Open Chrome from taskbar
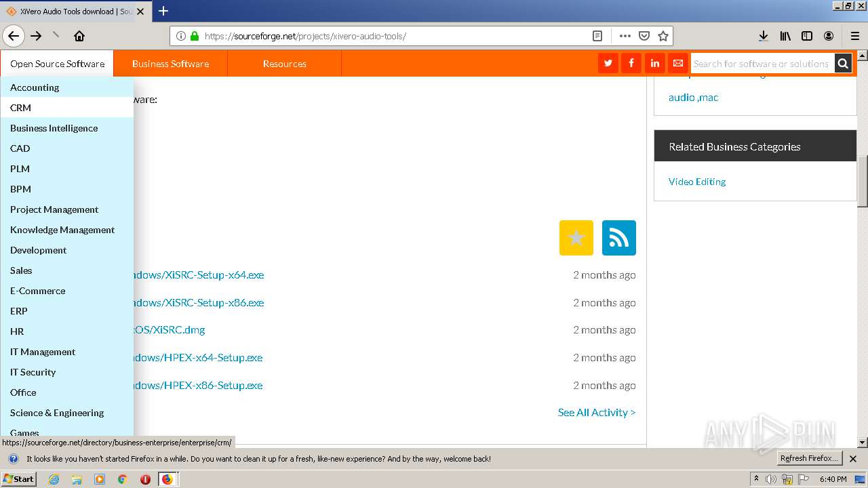This screenshot has width=868, height=488. click(x=122, y=479)
